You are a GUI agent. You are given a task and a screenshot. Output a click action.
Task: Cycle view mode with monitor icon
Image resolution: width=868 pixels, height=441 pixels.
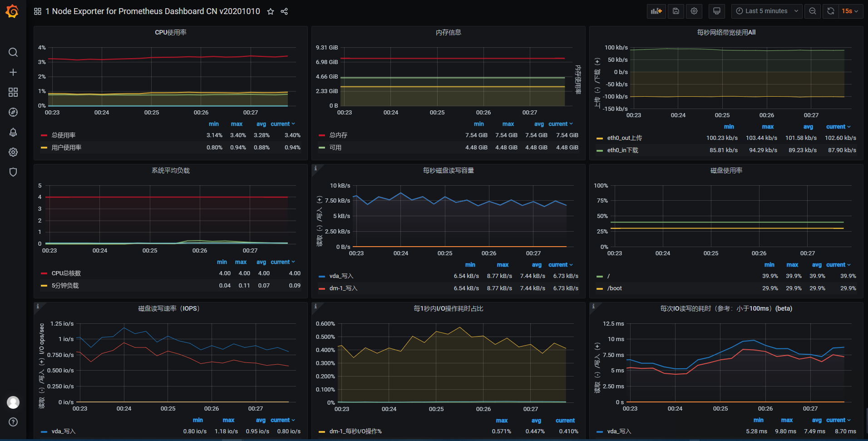[717, 11]
